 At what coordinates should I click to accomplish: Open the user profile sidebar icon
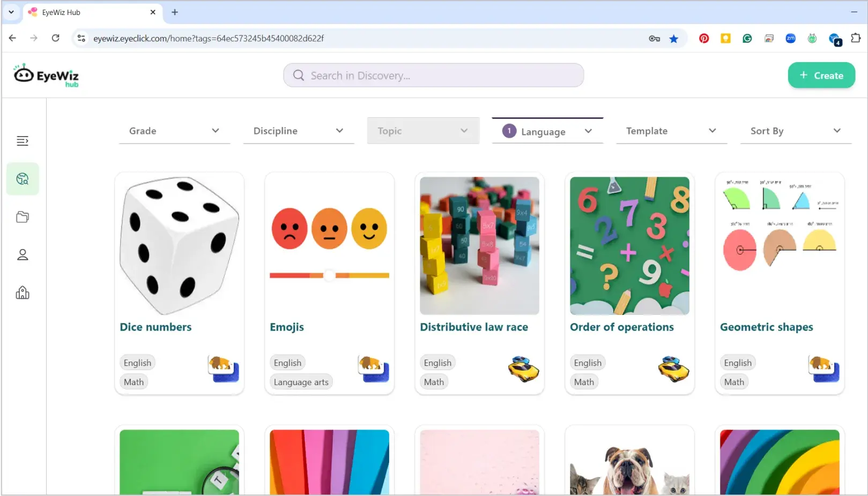(x=22, y=254)
